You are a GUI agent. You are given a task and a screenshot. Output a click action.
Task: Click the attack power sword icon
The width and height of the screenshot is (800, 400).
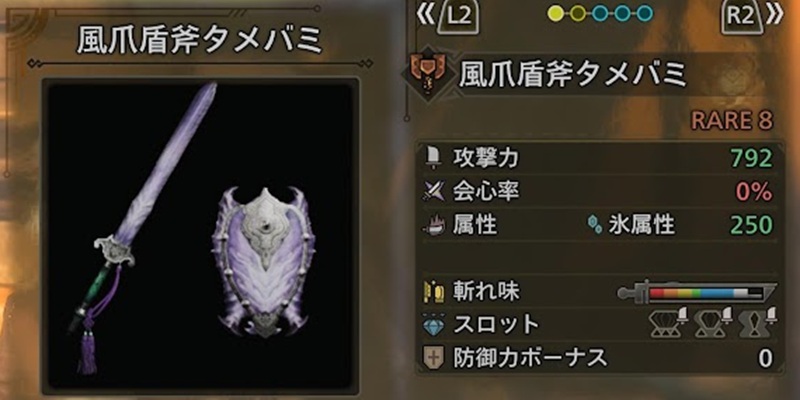click(x=433, y=160)
